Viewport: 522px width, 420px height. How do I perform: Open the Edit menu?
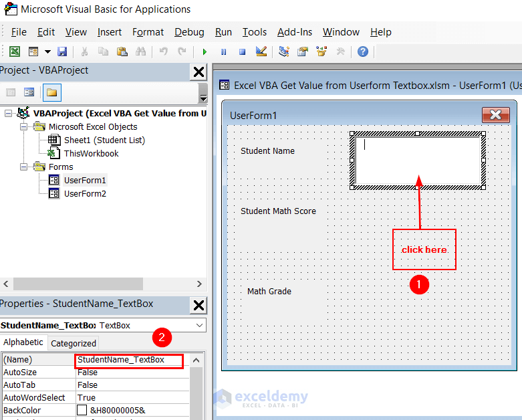(x=46, y=32)
